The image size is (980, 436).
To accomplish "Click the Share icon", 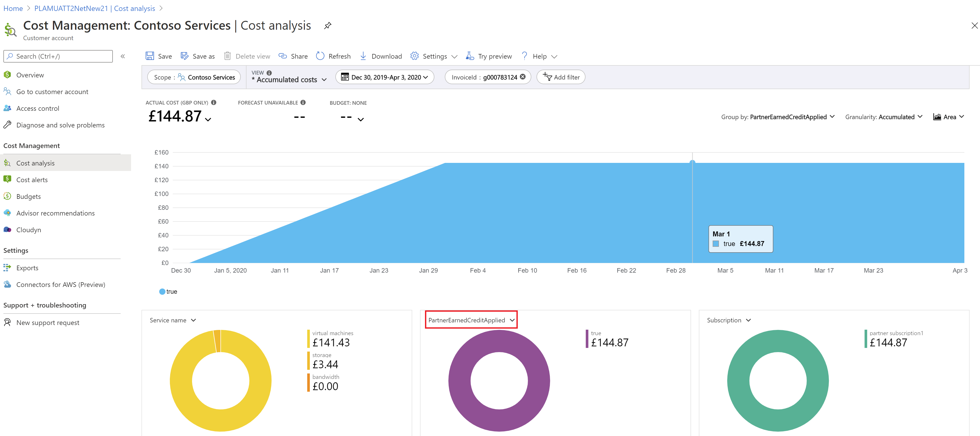I will (283, 56).
